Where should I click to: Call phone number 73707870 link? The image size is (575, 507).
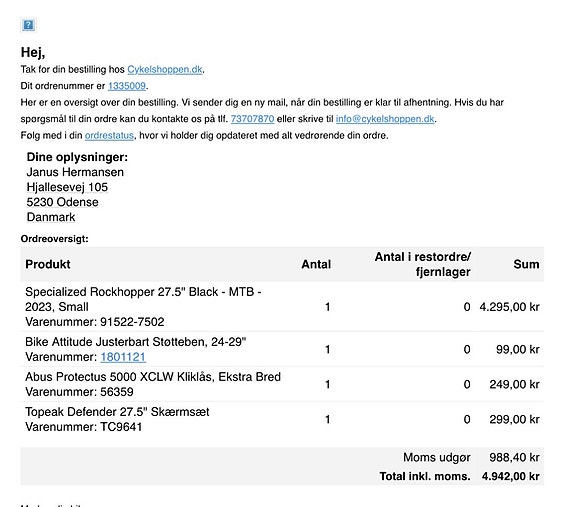click(x=252, y=119)
